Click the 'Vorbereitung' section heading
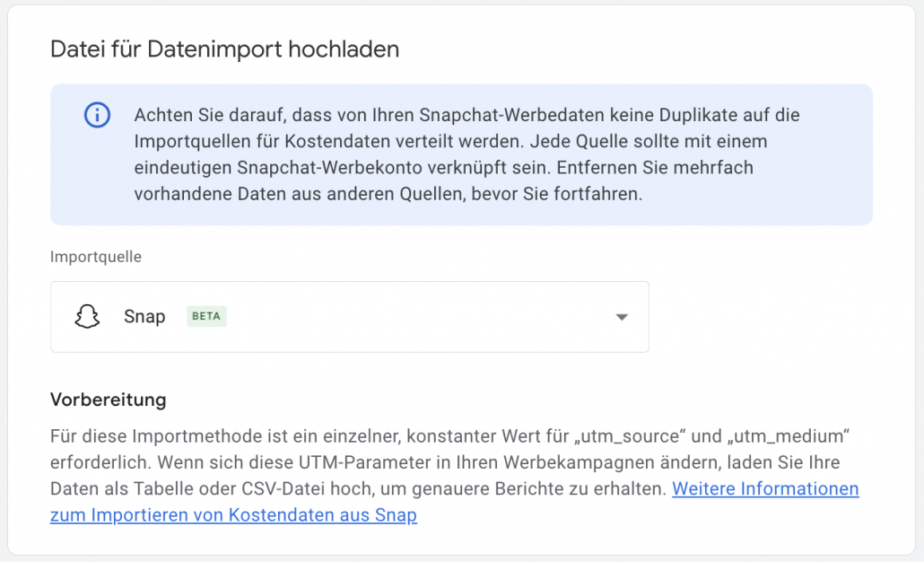 [108, 400]
